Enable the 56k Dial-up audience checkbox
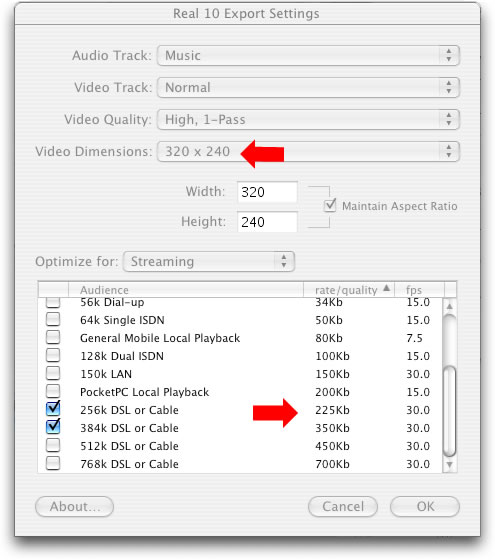The height and width of the screenshot is (560, 495). coord(53,302)
